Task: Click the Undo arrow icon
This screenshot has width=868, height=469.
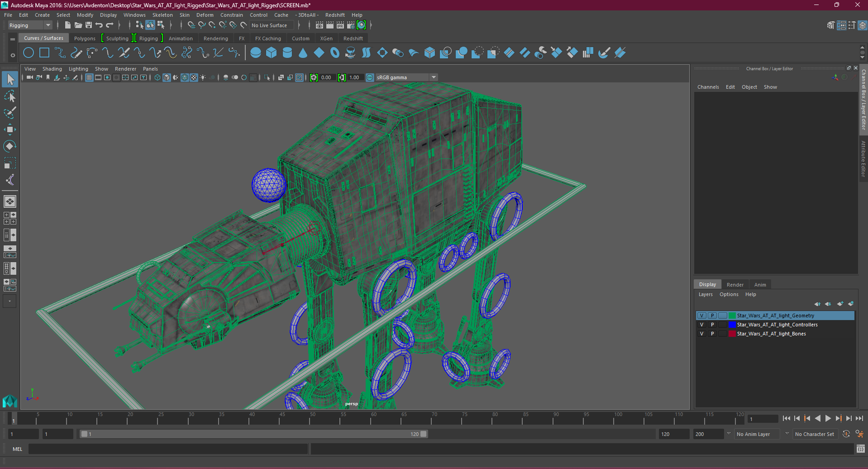Action: point(99,25)
